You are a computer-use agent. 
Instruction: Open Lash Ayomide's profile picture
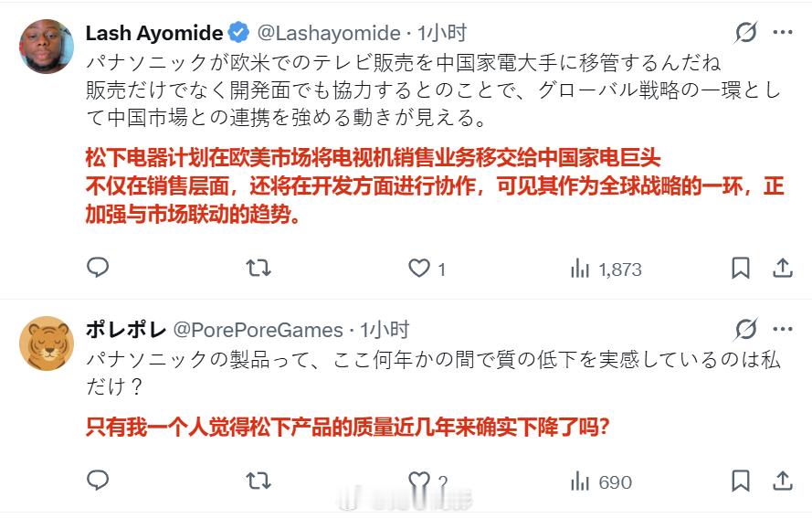pyautogui.click(x=47, y=47)
